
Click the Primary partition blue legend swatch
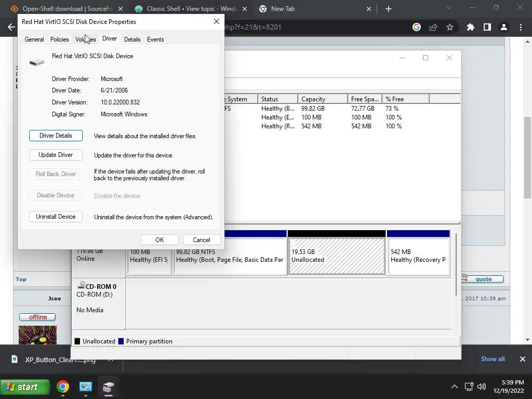pos(121,341)
